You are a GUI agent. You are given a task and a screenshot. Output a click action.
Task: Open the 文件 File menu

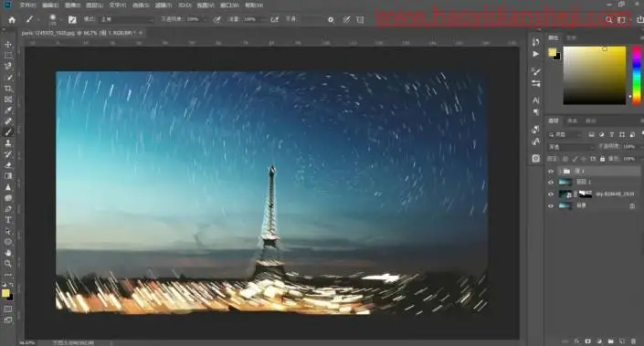click(27, 5)
